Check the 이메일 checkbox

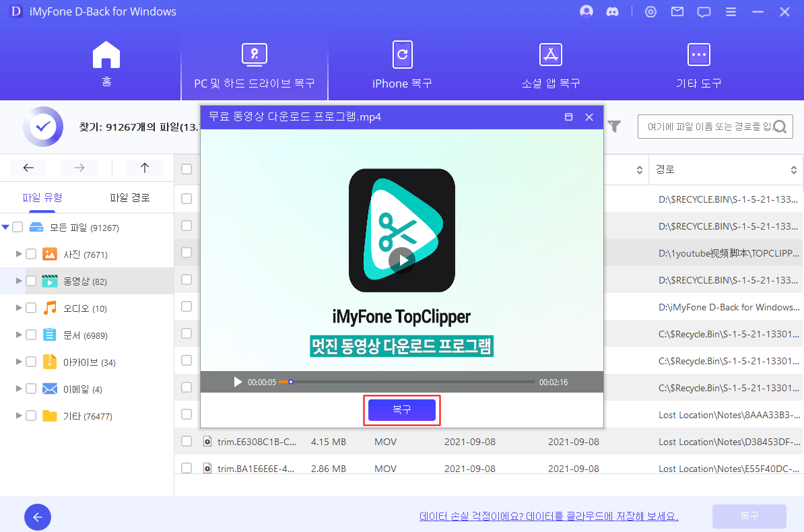click(x=31, y=389)
